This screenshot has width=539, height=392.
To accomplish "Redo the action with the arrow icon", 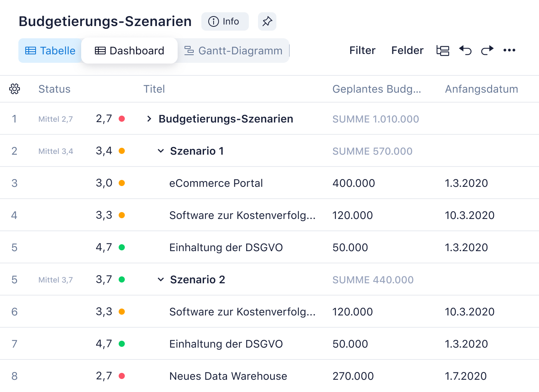I will pos(487,50).
